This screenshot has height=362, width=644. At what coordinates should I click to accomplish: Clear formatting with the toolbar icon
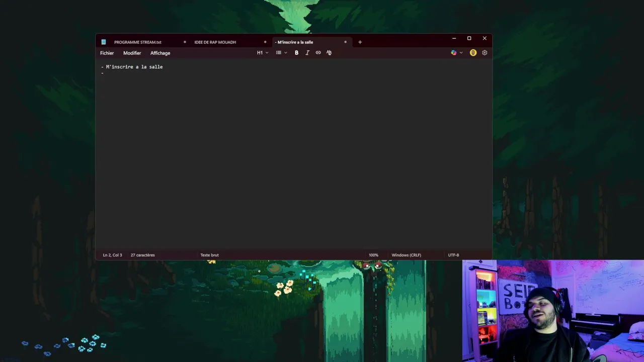click(x=329, y=53)
